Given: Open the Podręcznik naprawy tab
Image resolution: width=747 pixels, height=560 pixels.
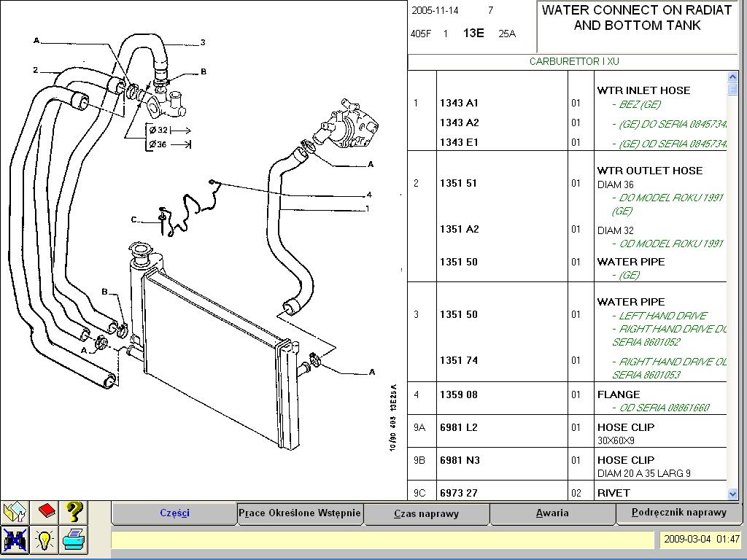Looking at the screenshot, I should (x=678, y=513).
